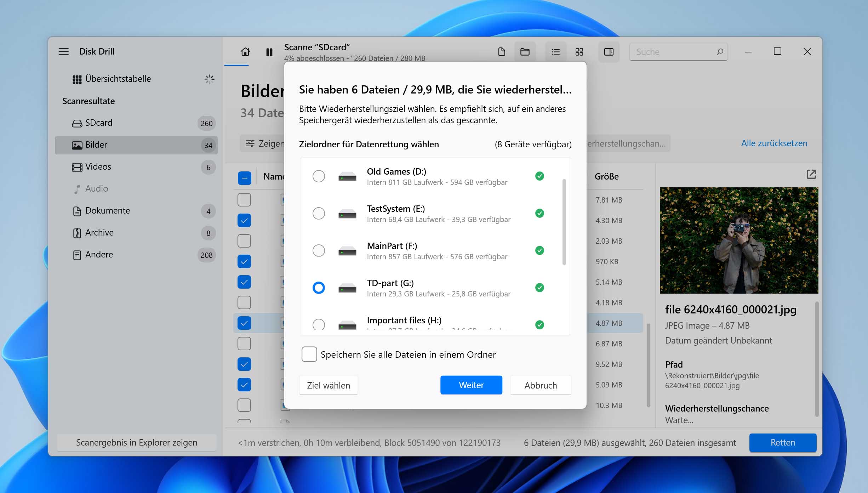Select Videos category in sidebar
This screenshot has width=868, height=493.
point(136,167)
